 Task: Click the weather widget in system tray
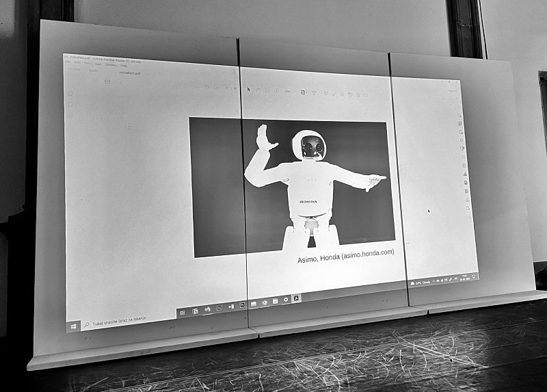tap(421, 283)
